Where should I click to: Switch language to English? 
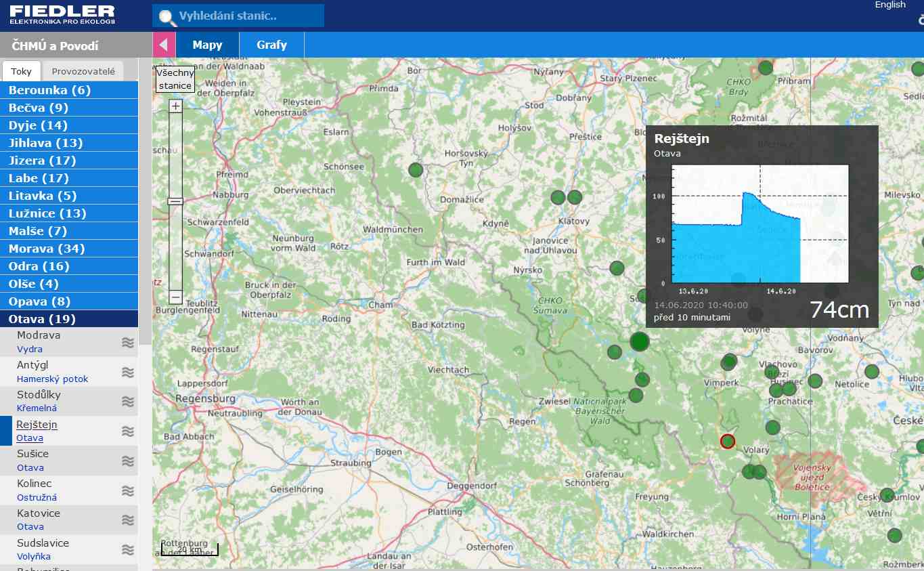(889, 5)
